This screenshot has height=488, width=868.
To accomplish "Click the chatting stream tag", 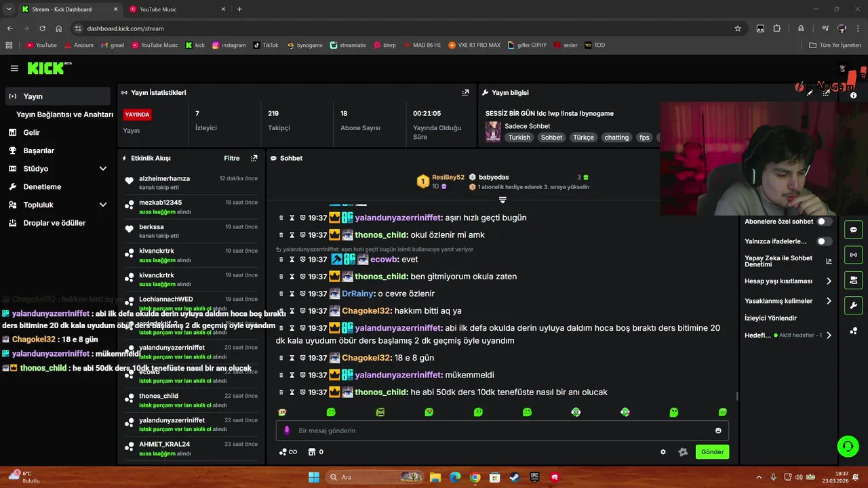I will pyautogui.click(x=616, y=137).
